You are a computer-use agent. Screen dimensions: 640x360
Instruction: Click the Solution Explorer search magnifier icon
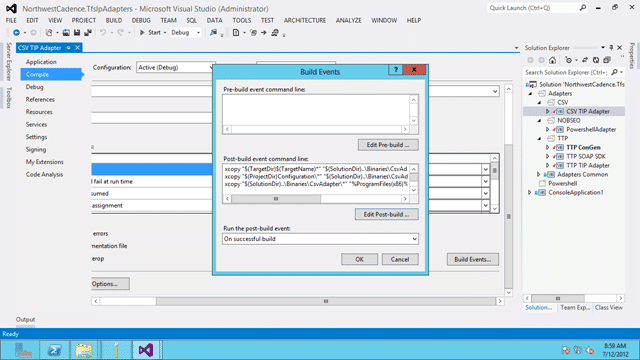click(x=614, y=72)
